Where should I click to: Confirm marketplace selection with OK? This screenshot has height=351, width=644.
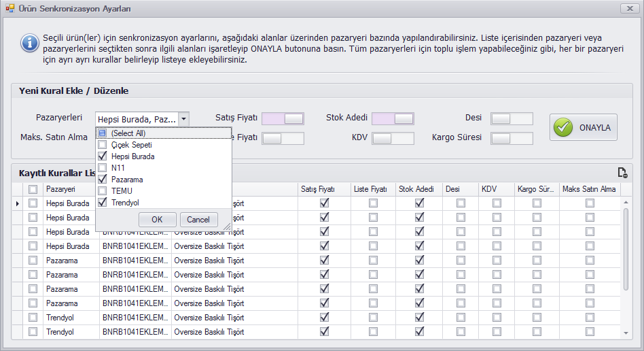158,220
